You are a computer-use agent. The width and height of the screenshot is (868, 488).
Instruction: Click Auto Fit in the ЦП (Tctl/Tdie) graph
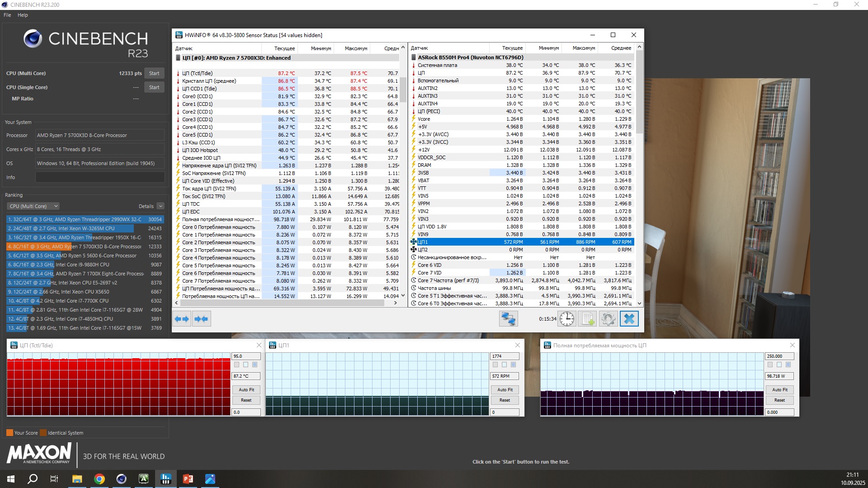click(x=246, y=389)
